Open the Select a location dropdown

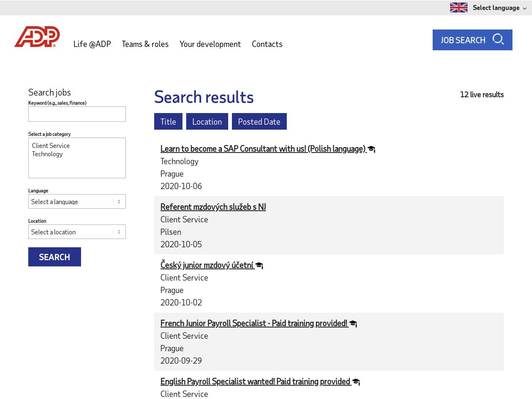[x=77, y=232]
